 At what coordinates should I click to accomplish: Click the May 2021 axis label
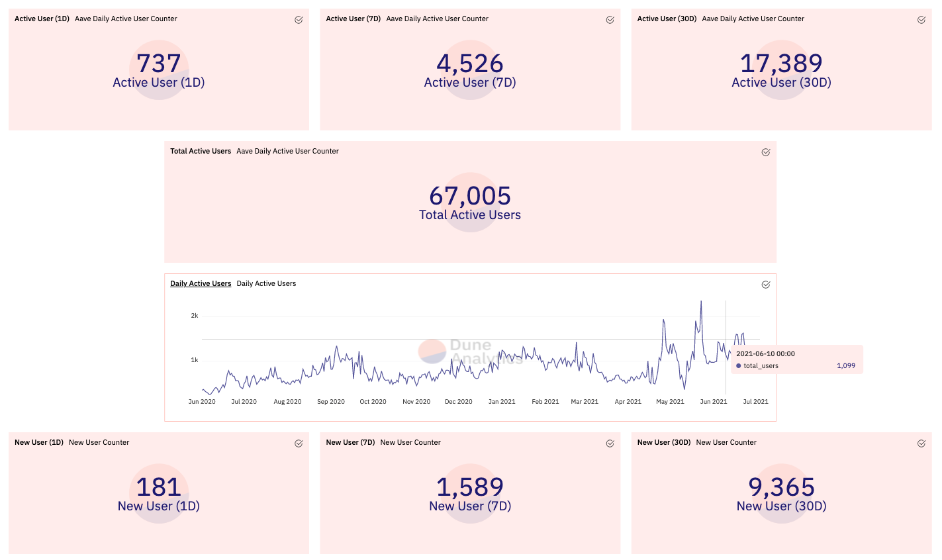tap(670, 401)
